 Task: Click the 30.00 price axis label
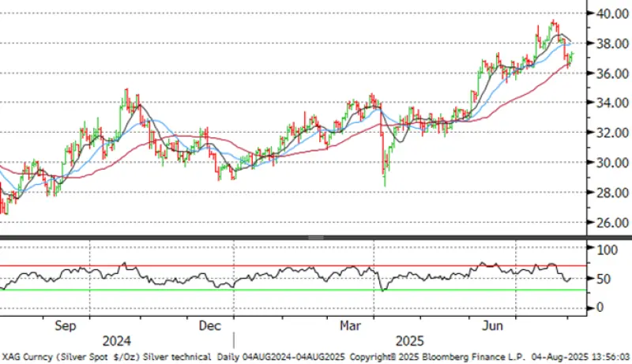pyautogui.click(x=612, y=163)
